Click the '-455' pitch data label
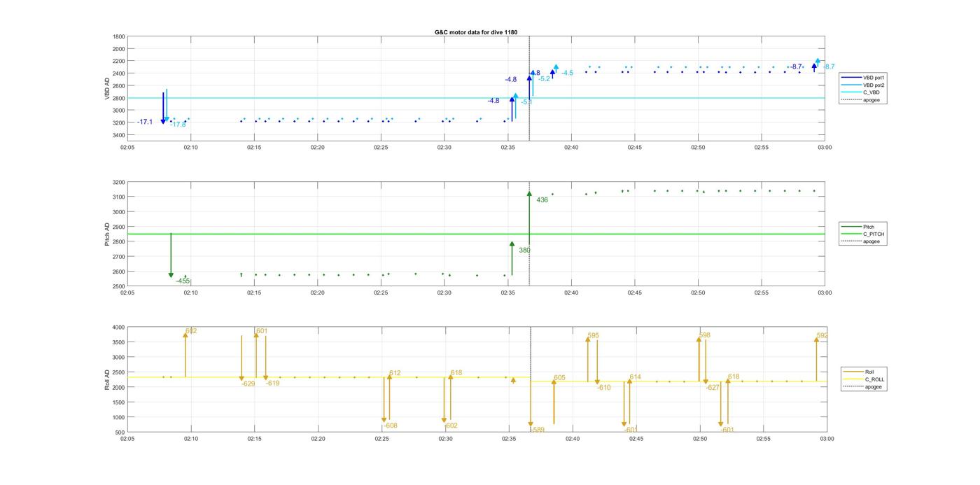Image resolution: width=980 pixels, height=485 pixels. coord(183,281)
